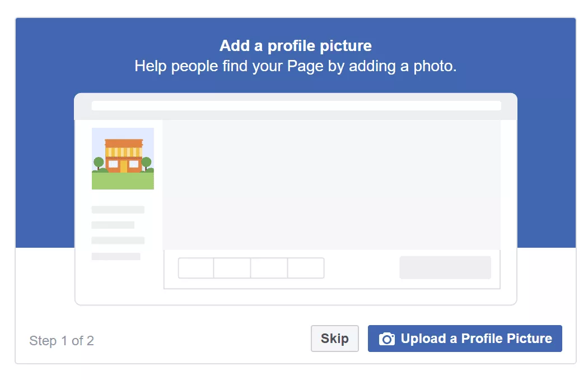Click the last placeholder line in the mock sidebar
This screenshot has height=380, width=588.
[x=116, y=256]
